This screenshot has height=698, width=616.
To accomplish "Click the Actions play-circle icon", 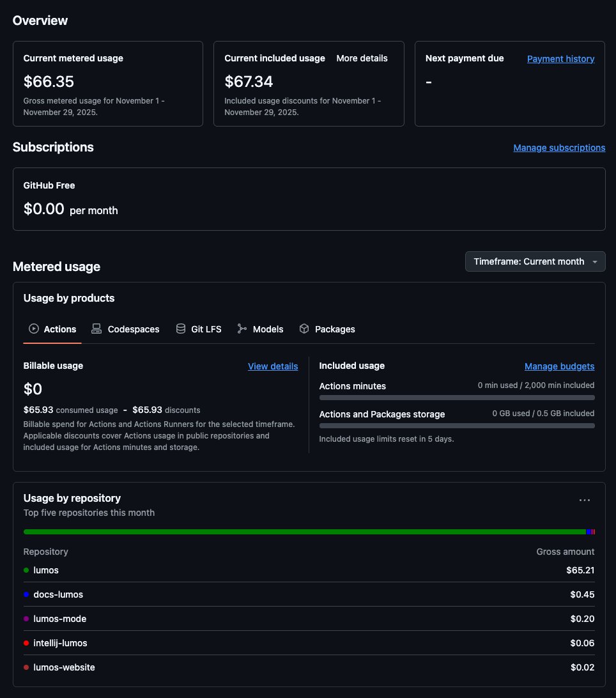I will pyautogui.click(x=34, y=329).
